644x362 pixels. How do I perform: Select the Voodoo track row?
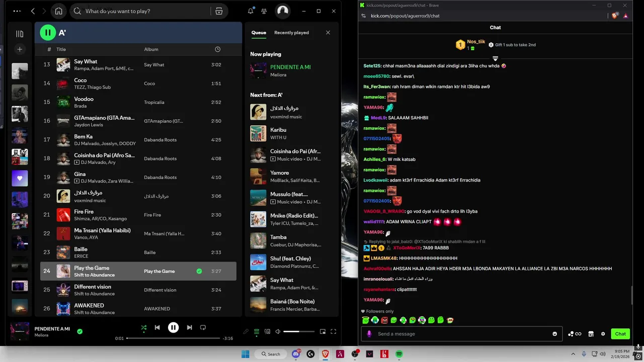(138, 102)
